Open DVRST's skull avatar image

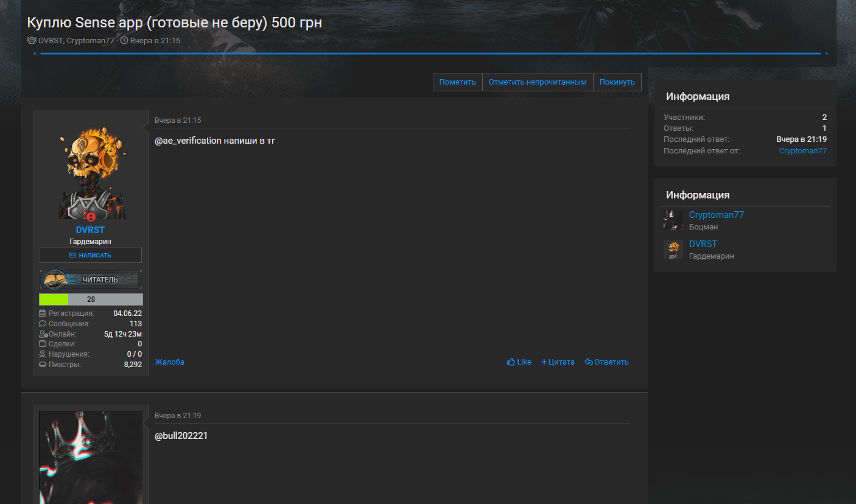[x=91, y=173]
